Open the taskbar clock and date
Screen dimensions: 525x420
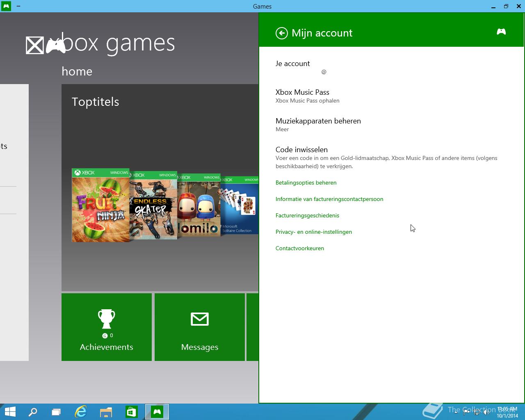pyautogui.click(x=507, y=412)
